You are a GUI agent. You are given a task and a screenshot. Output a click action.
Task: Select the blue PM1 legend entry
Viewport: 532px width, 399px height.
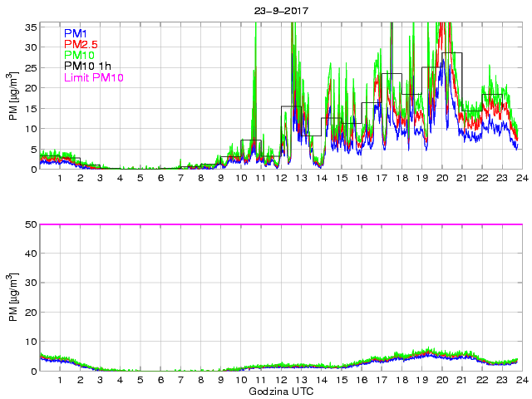pyautogui.click(x=76, y=33)
